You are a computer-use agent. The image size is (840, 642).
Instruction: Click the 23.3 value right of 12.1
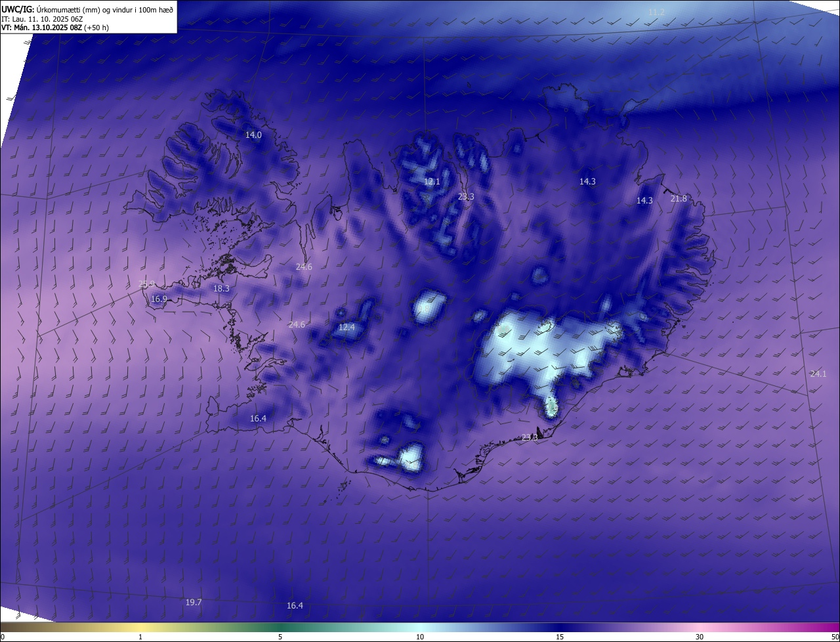point(466,196)
